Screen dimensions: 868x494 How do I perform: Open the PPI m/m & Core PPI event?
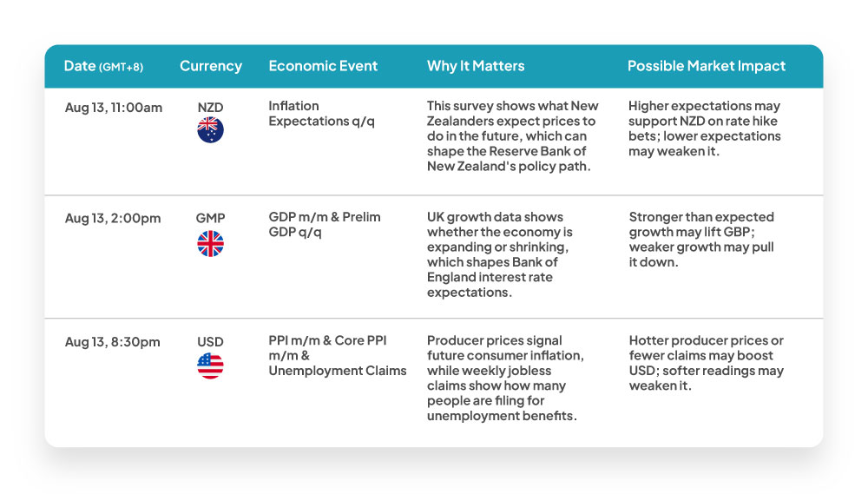coord(338,356)
